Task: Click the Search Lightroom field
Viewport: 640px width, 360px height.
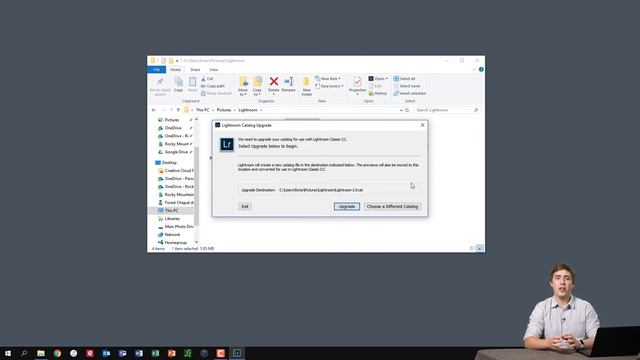Action: click(447, 110)
